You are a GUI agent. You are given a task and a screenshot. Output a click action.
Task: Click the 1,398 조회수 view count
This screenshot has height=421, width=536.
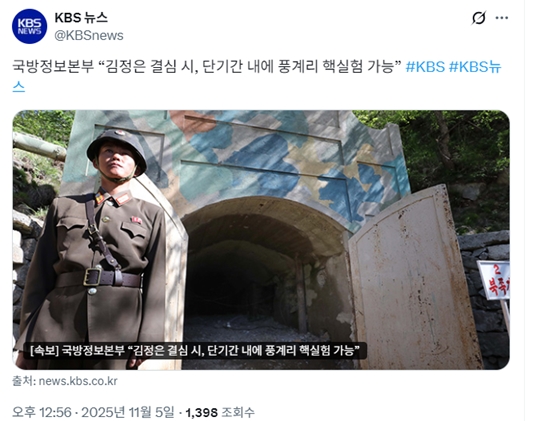[220, 412]
